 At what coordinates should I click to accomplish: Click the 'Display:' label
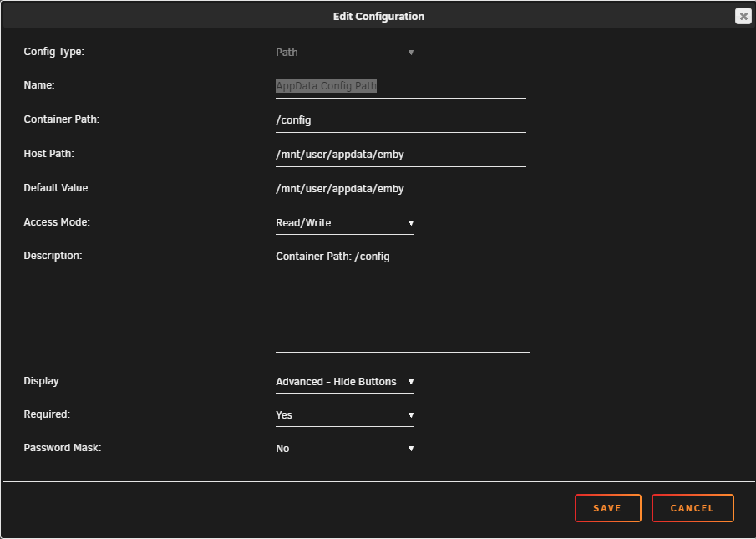tap(43, 381)
